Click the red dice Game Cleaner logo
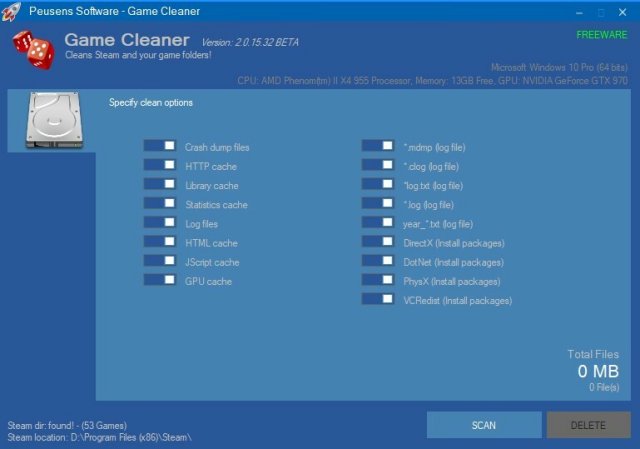The image size is (640, 449). click(x=33, y=49)
